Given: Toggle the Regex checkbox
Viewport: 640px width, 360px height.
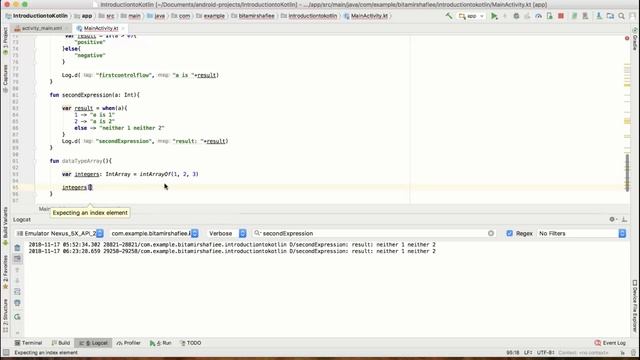Looking at the screenshot, I should coord(509,233).
